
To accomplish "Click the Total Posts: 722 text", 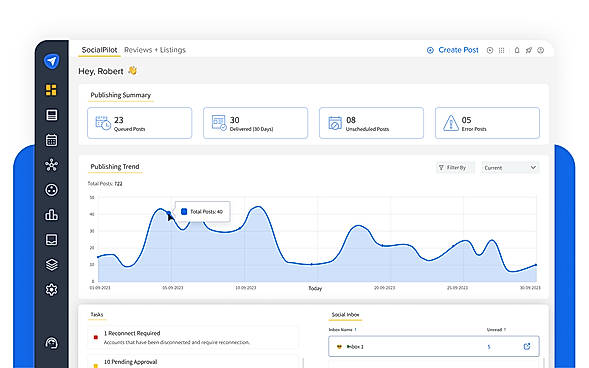I will point(105,184).
